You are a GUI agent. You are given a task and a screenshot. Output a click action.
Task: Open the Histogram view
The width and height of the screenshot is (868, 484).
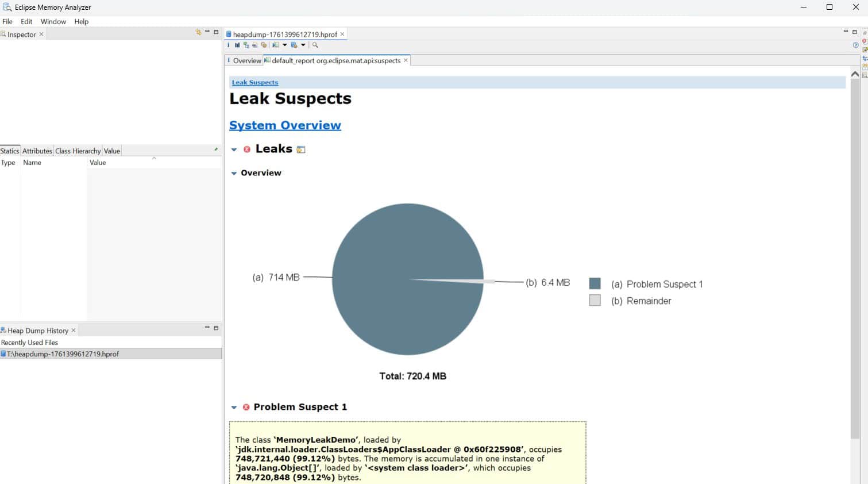(x=237, y=45)
